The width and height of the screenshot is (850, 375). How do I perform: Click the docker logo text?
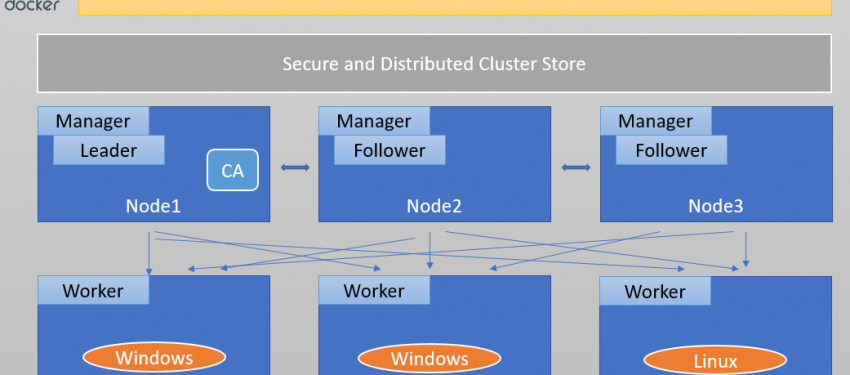coord(32,5)
